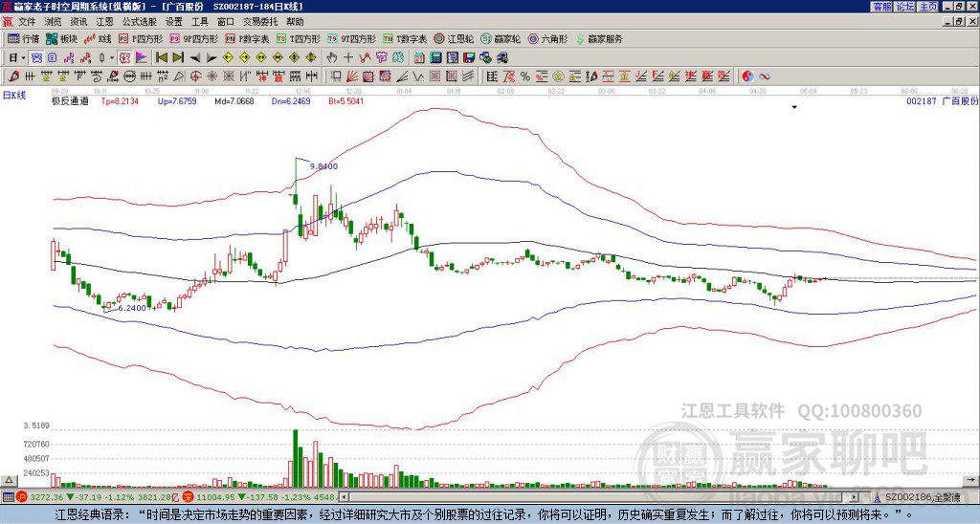This screenshot has height=524, width=980.
Task: Click the 002187 广百股份 stock label
Action: pos(943,101)
